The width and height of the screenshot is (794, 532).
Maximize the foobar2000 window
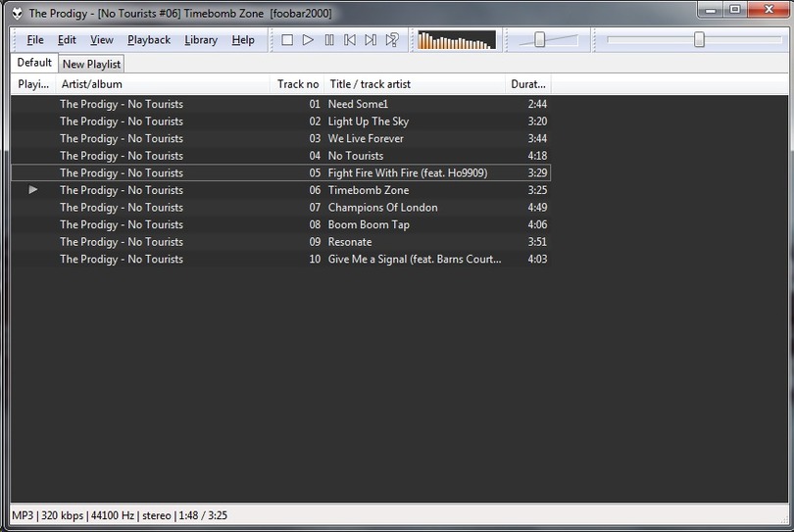click(x=735, y=10)
